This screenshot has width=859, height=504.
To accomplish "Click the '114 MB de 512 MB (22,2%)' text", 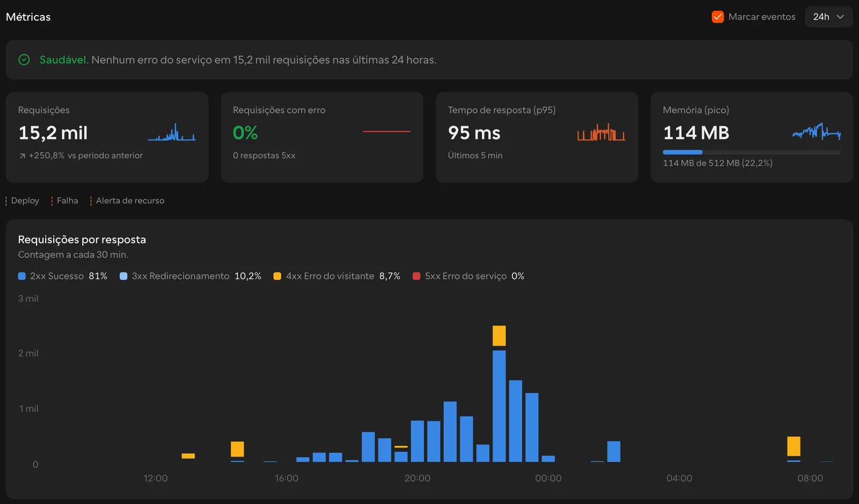I will [718, 163].
